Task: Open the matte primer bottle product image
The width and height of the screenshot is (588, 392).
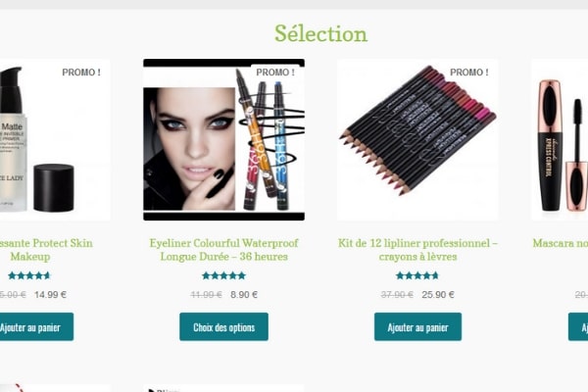Action: 55,139
